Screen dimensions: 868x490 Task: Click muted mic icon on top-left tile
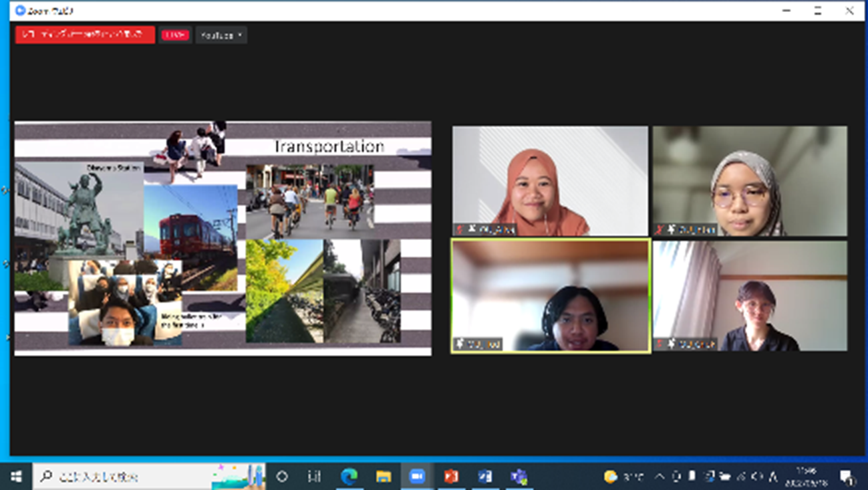460,229
